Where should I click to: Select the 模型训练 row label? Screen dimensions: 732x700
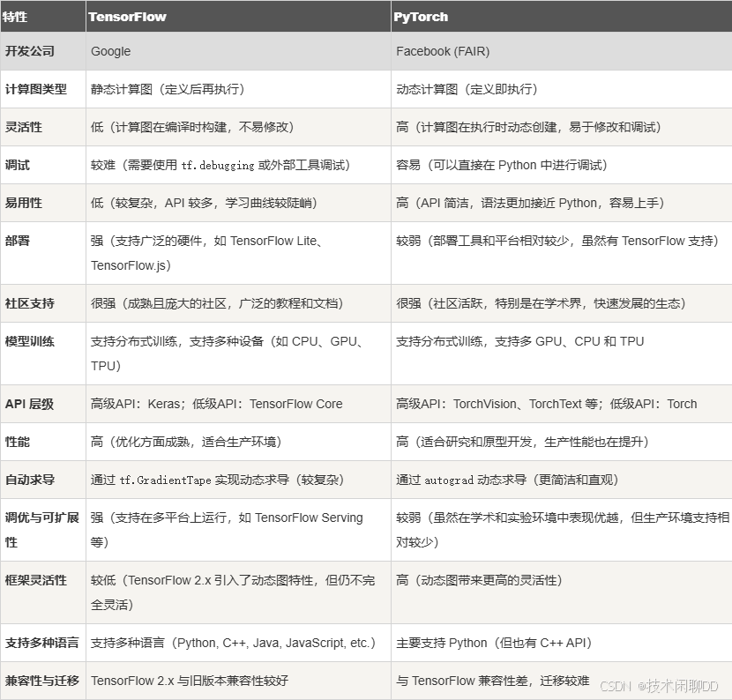(43, 354)
